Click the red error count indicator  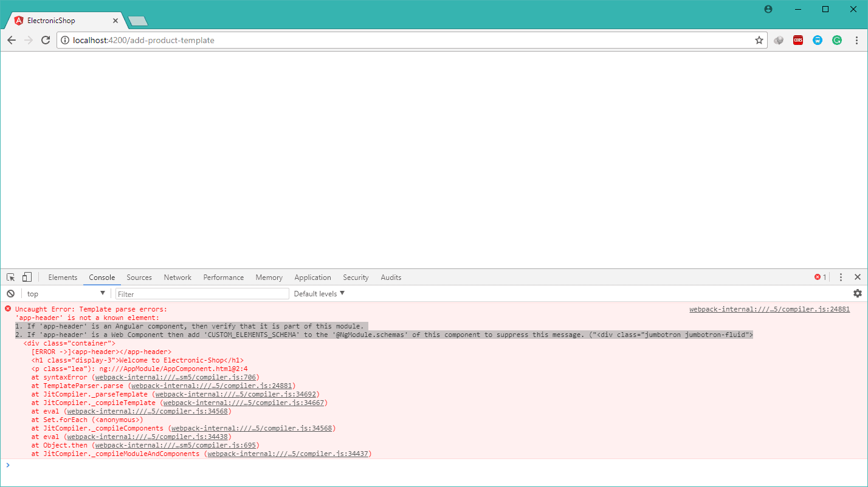820,278
